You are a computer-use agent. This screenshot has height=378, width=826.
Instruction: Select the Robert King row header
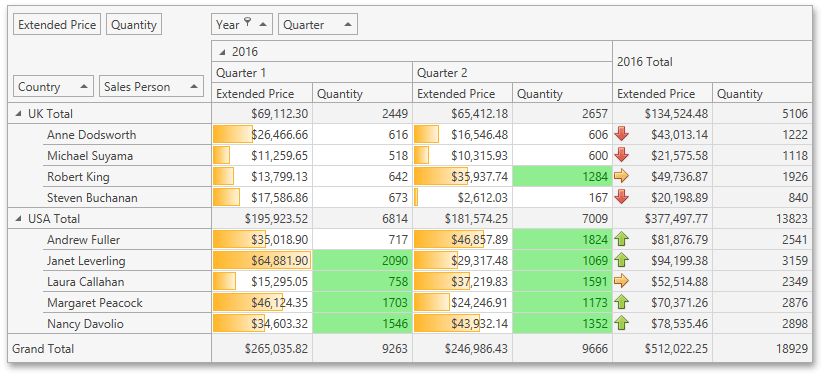[127, 176]
